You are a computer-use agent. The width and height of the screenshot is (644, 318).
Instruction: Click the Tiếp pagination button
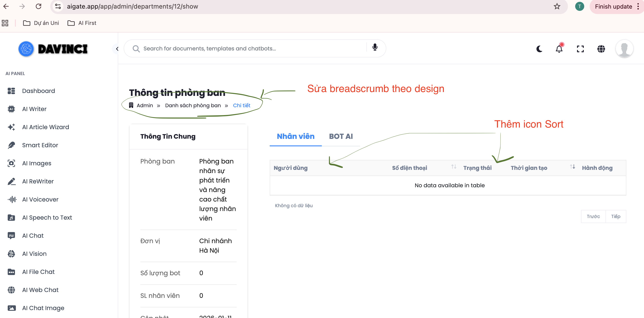[615, 216]
